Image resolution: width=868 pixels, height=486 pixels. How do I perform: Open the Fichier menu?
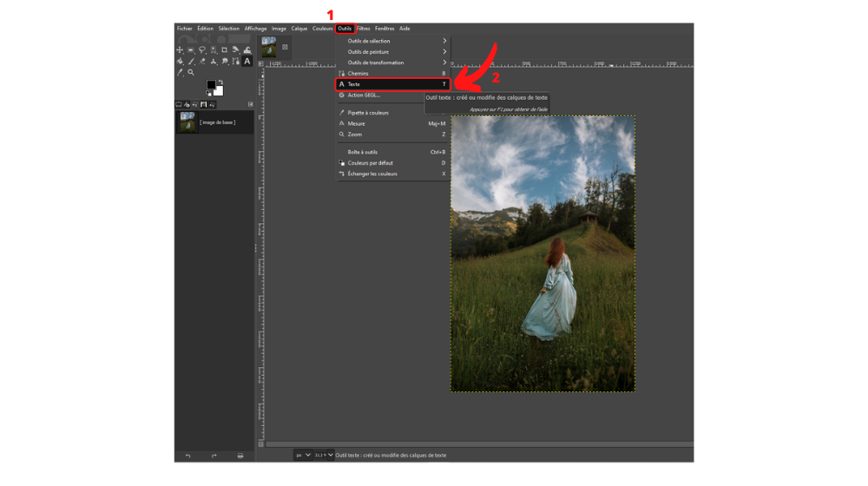(x=184, y=29)
